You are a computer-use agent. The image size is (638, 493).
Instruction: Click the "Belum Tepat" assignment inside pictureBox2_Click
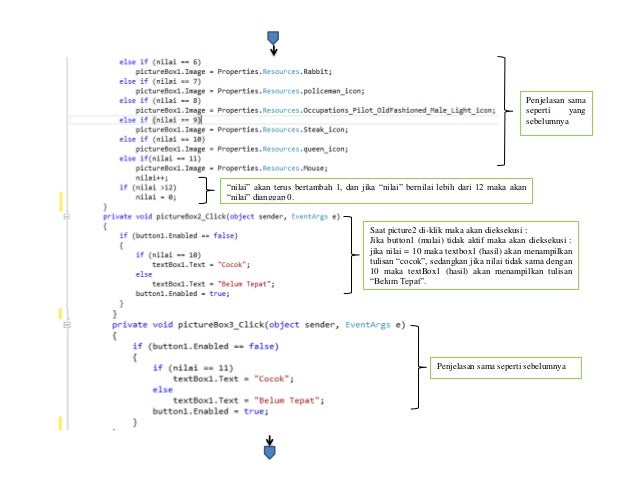pos(213,284)
